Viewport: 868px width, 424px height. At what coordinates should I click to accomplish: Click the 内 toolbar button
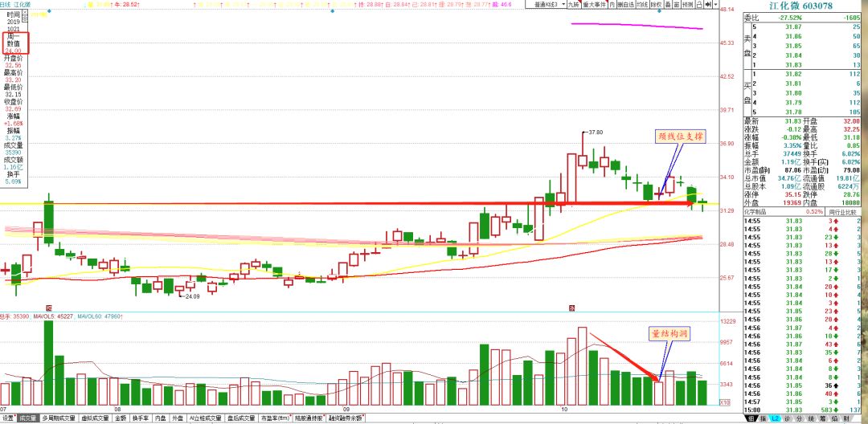tap(612, 4)
